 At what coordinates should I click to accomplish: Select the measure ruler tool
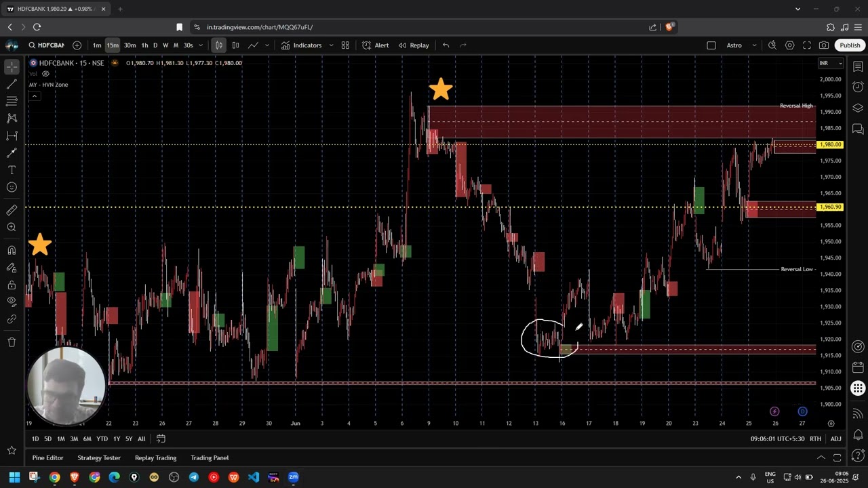point(12,211)
